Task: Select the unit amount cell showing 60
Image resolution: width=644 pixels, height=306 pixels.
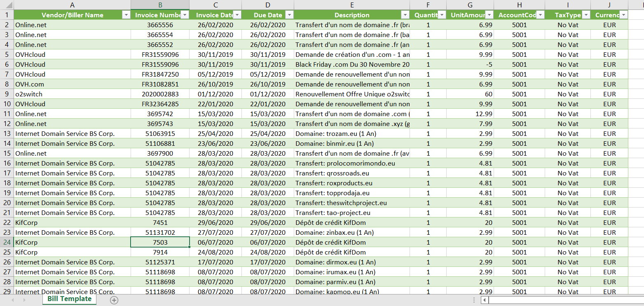Action: [x=470, y=94]
